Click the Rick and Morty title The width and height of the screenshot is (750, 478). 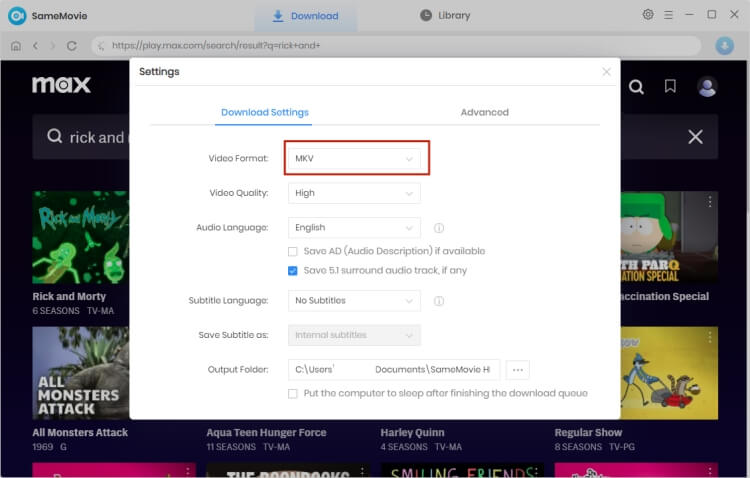(69, 297)
